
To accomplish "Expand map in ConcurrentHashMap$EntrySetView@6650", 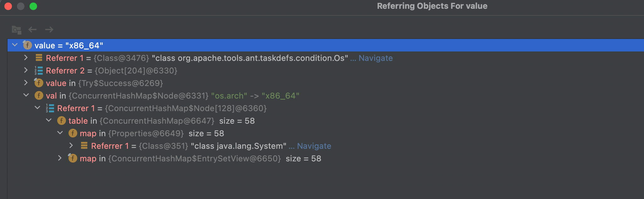I will pyautogui.click(x=60, y=158).
